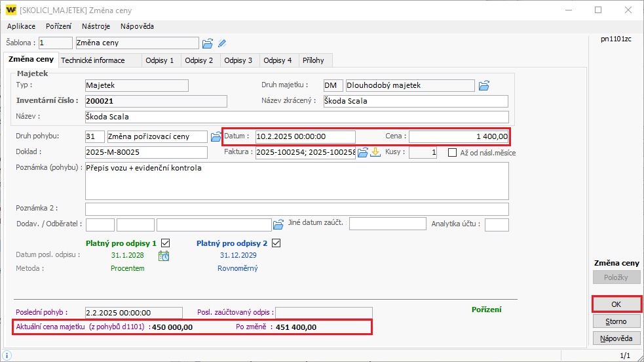Click the info icon in the status bar
This screenshot has width=644, height=362.
[x=7, y=355]
